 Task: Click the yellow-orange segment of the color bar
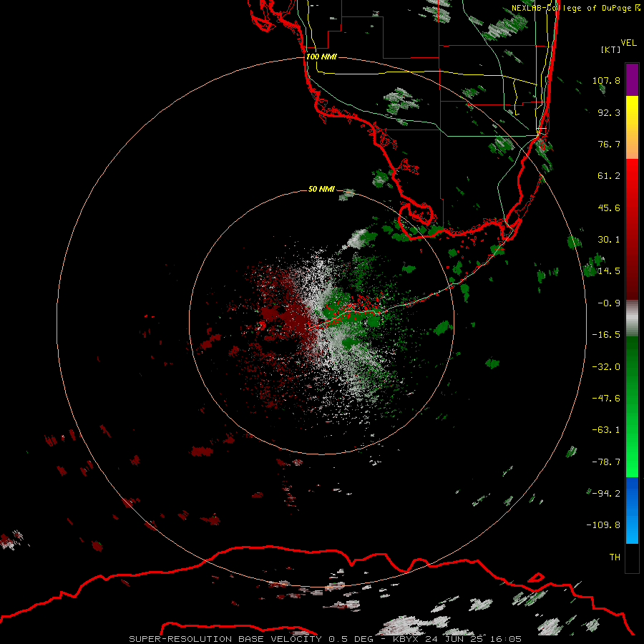[632, 127]
